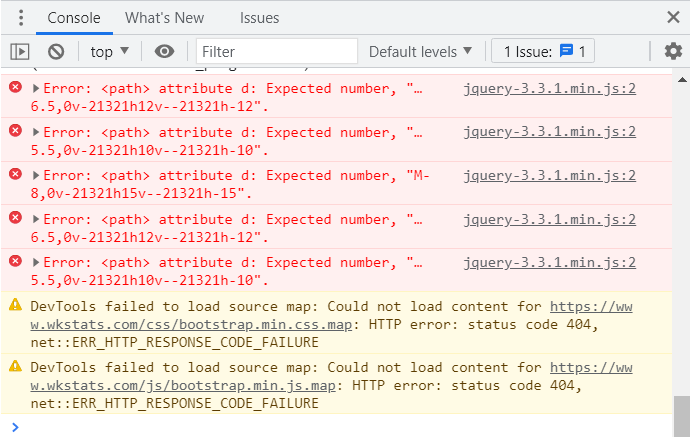The image size is (690, 437).
Task: Click the 1 Issue button
Action: point(543,51)
